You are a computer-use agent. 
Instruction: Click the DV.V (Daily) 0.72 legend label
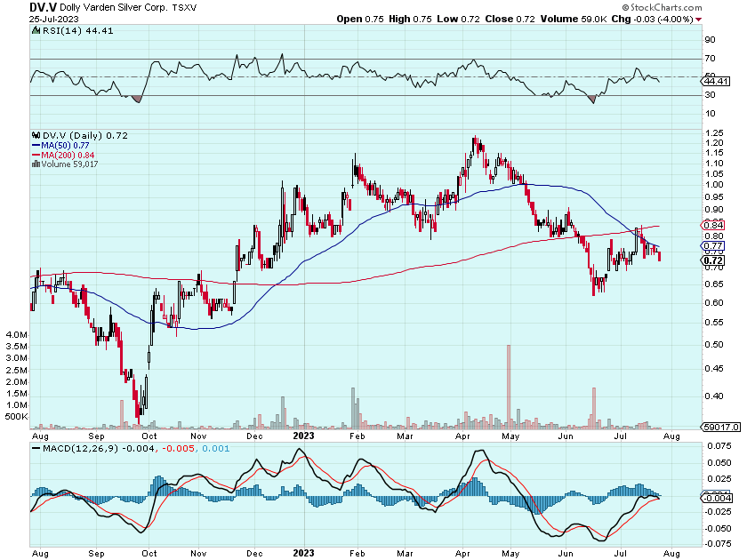(85, 136)
